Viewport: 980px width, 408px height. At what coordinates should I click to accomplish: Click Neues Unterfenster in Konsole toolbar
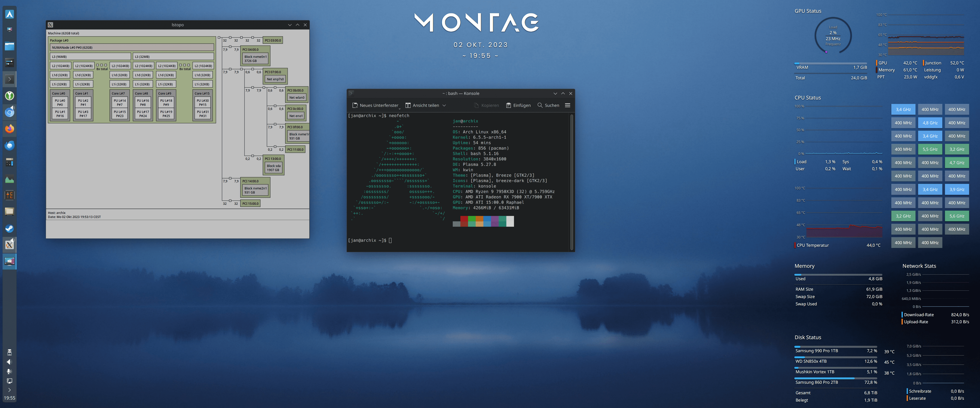tap(375, 105)
